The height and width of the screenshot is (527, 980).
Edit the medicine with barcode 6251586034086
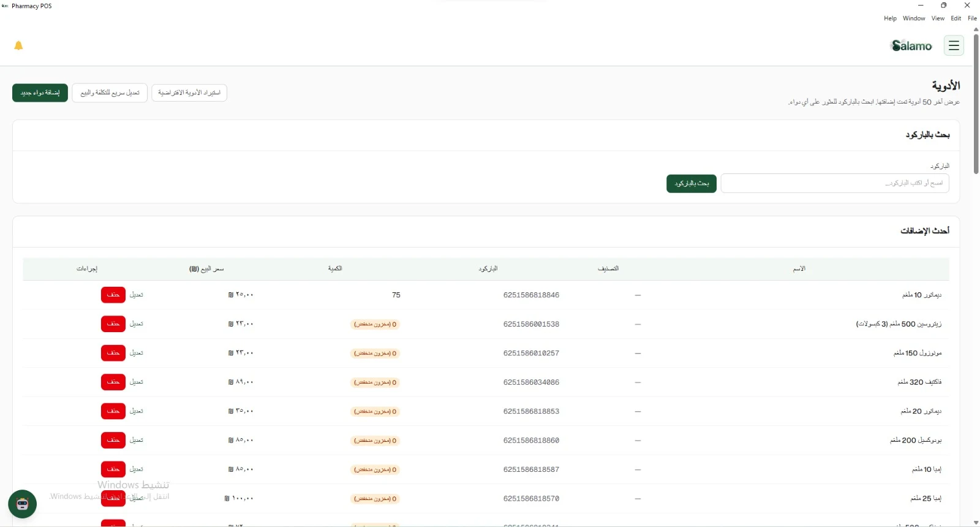(x=137, y=382)
